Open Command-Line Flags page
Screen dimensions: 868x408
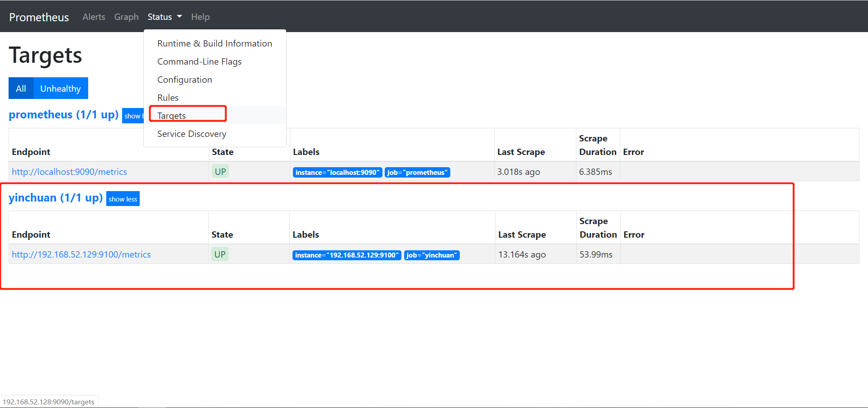coord(215,61)
